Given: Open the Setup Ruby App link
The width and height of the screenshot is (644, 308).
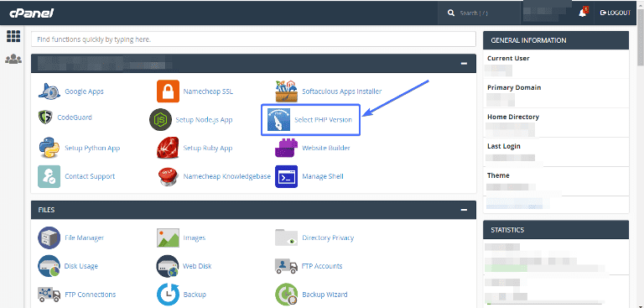Looking at the screenshot, I should pos(208,148).
